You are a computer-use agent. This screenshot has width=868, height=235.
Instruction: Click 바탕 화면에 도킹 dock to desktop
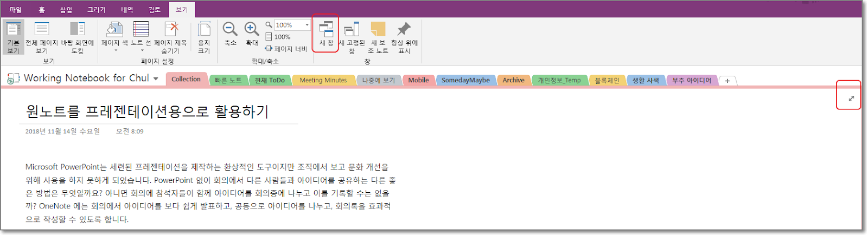tap(78, 37)
